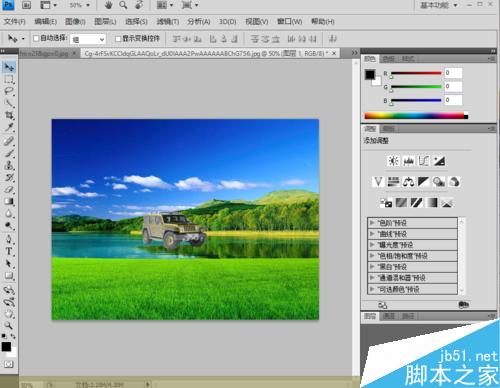Expand the 曲线 预设 presets

(412, 234)
